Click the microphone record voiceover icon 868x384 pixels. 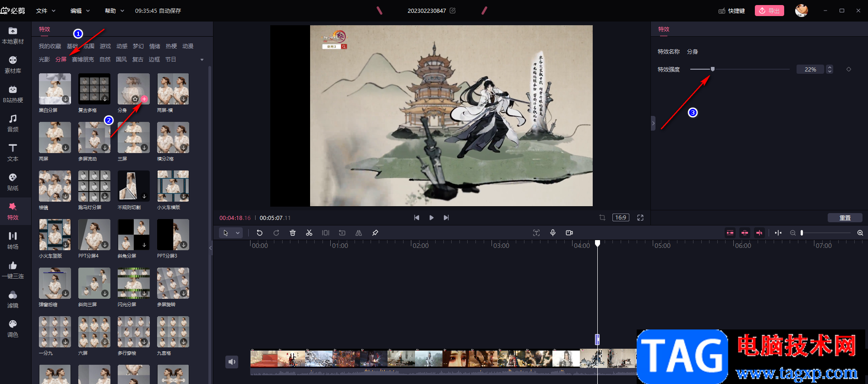pos(553,233)
